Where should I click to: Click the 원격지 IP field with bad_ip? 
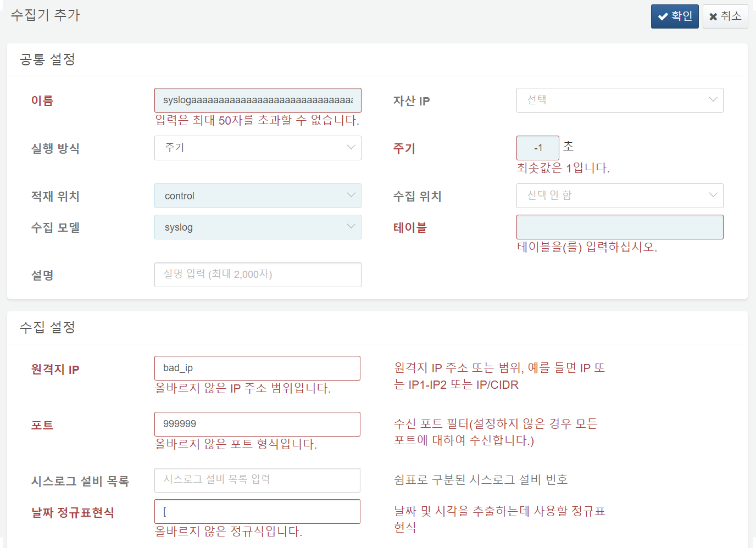tap(257, 368)
